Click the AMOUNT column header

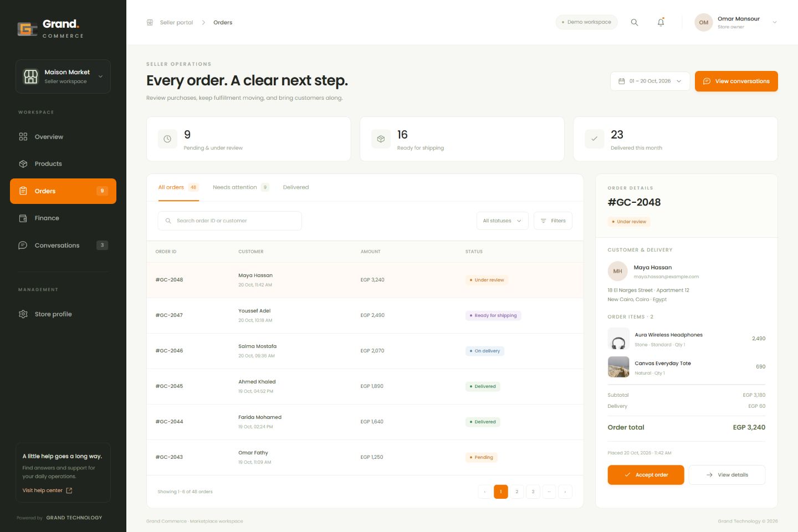[x=371, y=252]
